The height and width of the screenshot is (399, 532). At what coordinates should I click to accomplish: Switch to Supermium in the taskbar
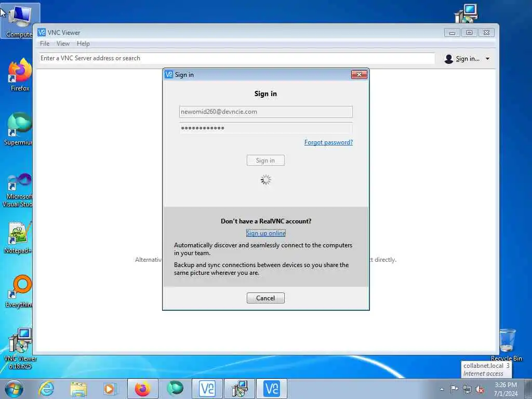click(x=175, y=389)
